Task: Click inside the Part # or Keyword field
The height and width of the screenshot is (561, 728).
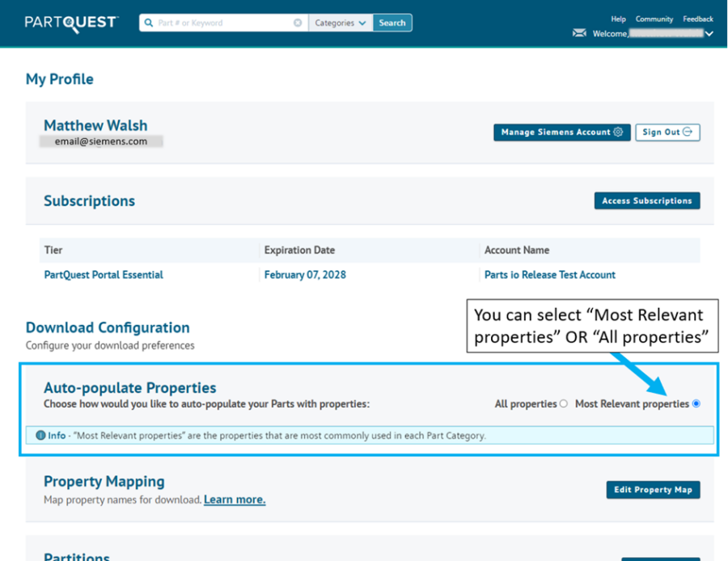Action: [218, 22]
